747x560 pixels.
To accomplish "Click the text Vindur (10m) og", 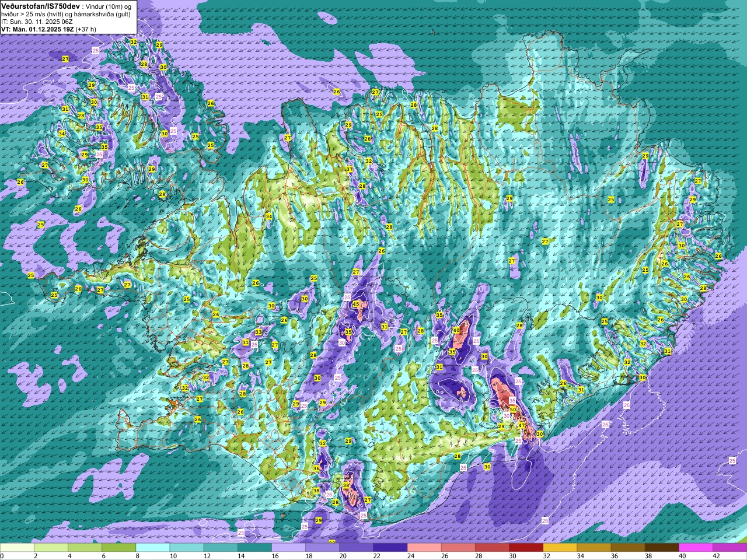I will coord(108,6).
